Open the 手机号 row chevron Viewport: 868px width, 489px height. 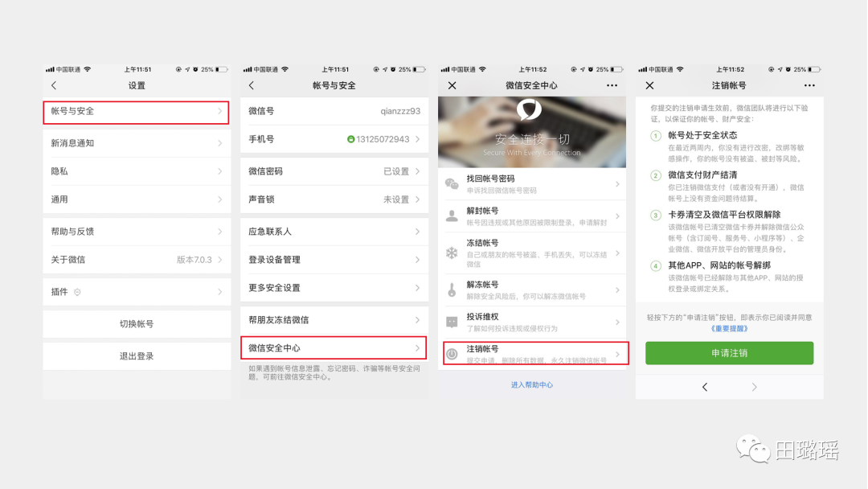coord(417,139)
